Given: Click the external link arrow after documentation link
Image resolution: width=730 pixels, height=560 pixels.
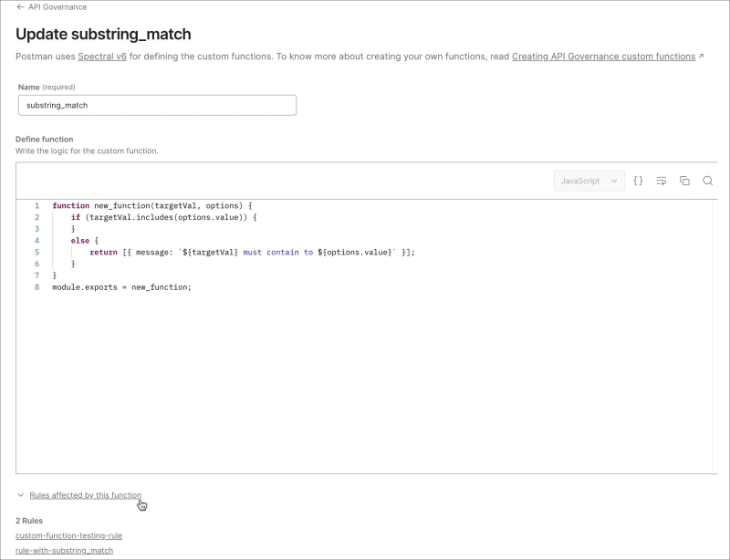Looking at the screenshot, I should point(699,56).
